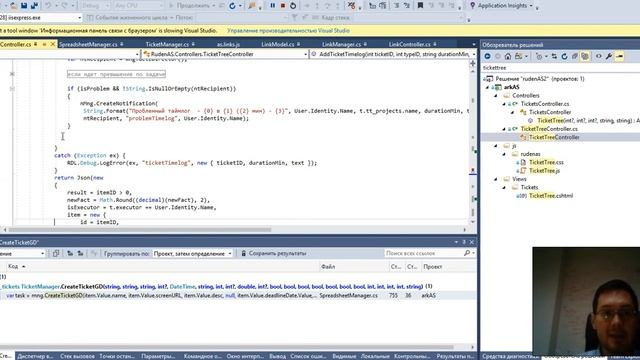Open the Вывод bottom tab
Image resolution: width=640 pixels, height=360 pixels.
point(278,356)
